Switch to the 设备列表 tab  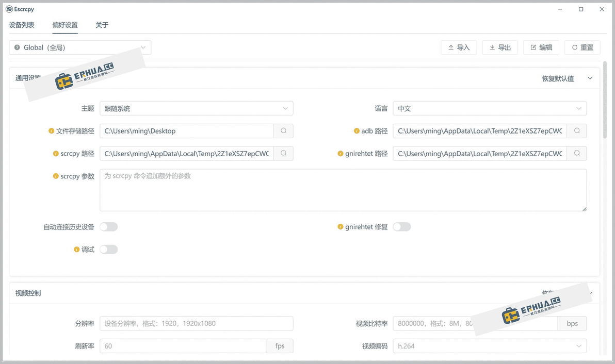22,25
